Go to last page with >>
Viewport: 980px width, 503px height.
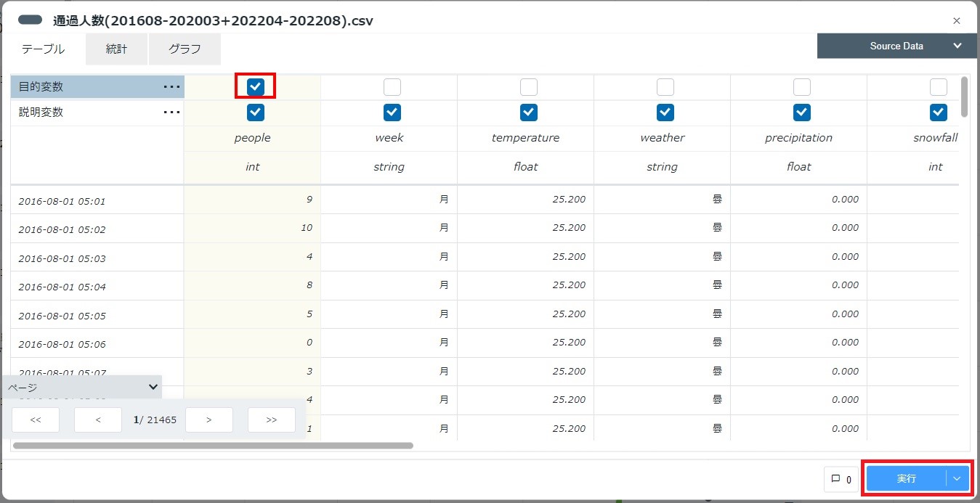coord(272,420)
